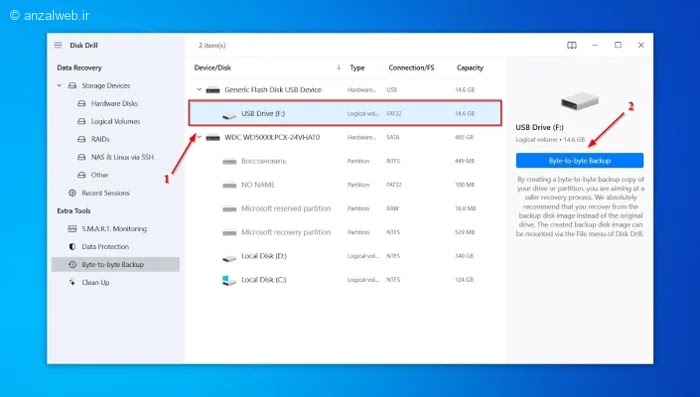Collapse the WDC WD5000LPCX disk
Viewport: 700px width, 397px height.
tap(199, 137)
